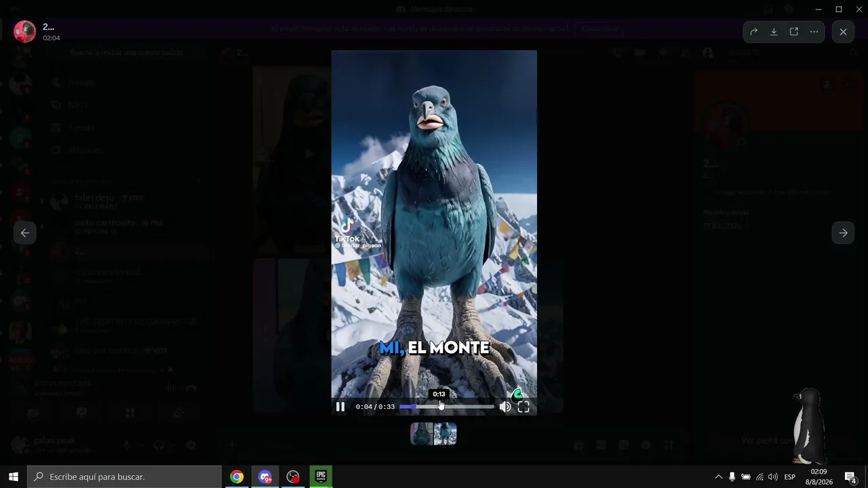Click the sender's avatar in the viewer header
868x488 pixels.
pos(25,31)
